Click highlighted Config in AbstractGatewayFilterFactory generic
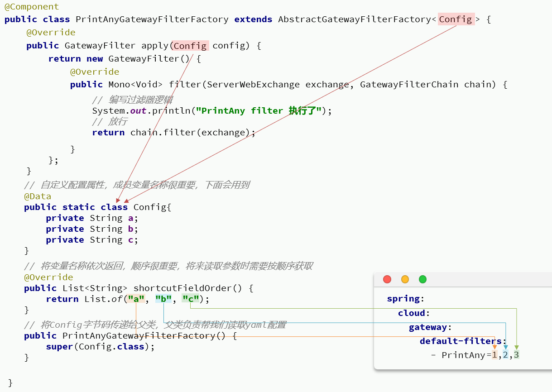Viewport: 552px width, 392px height. pyautogui.click(x=456, y=19)
